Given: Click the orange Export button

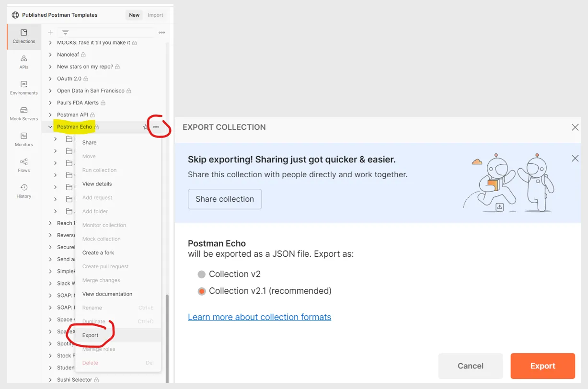Looking at the screenshot, I should (542, 366).
